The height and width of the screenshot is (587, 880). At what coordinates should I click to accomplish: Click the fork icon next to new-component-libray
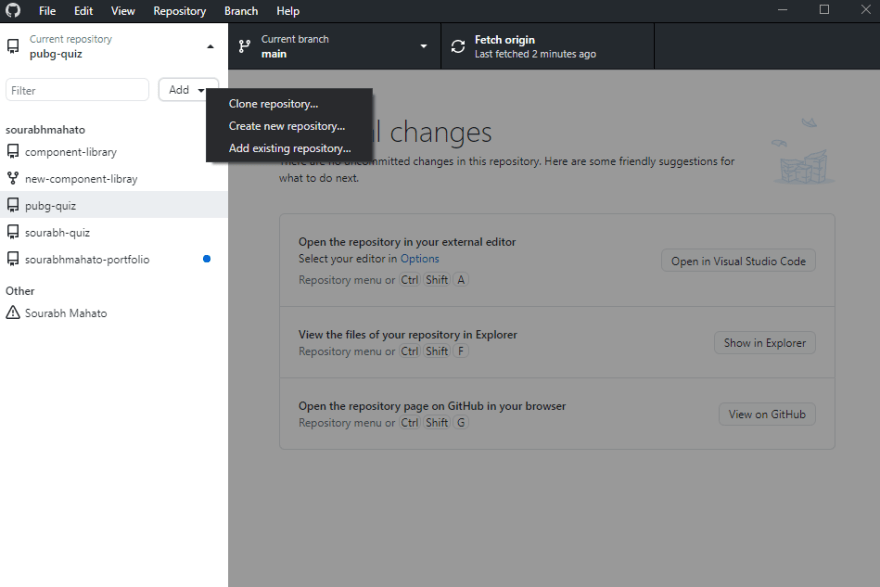coord(13,178)
